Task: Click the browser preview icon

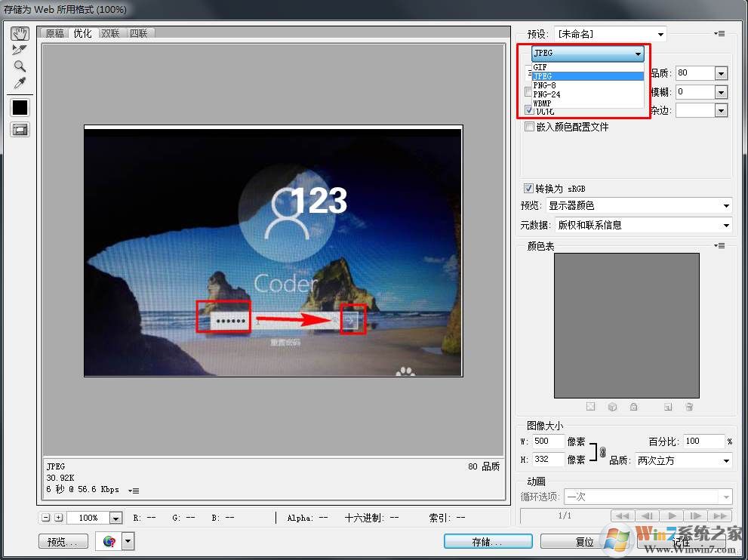Action: (x=110, y=541)
